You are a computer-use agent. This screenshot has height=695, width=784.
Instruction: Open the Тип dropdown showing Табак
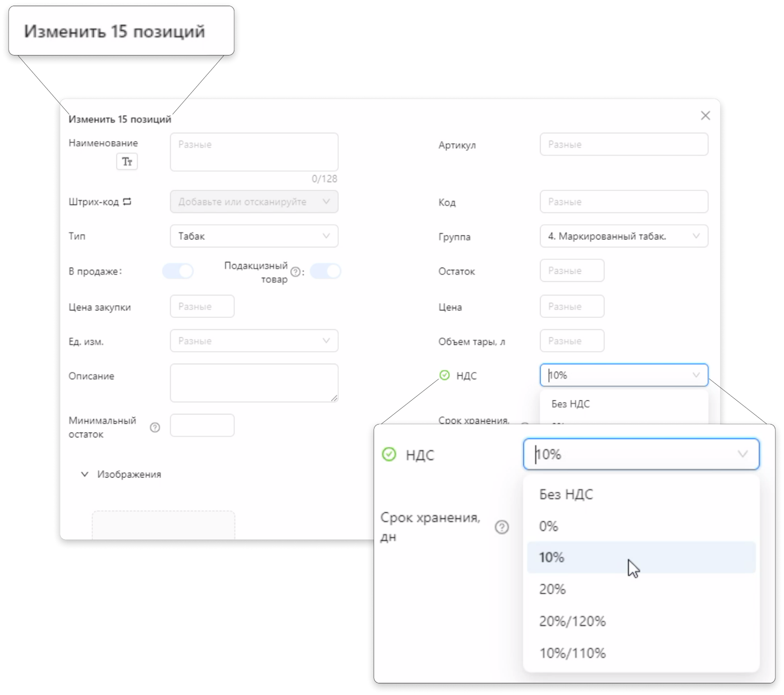tap(254, 236)
